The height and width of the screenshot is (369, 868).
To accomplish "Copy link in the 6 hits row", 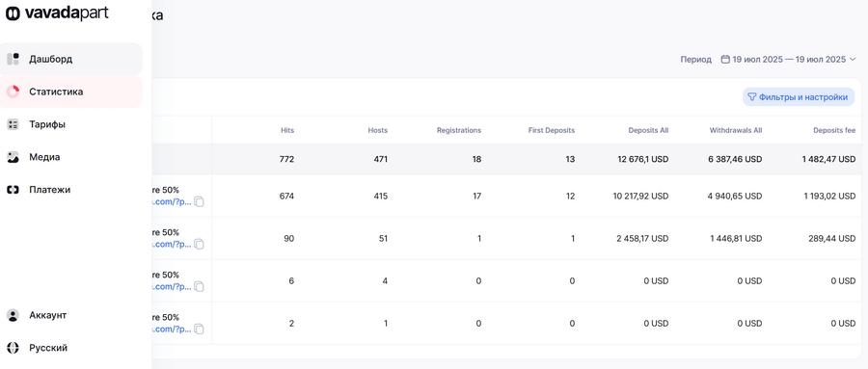I will point(199,286).
